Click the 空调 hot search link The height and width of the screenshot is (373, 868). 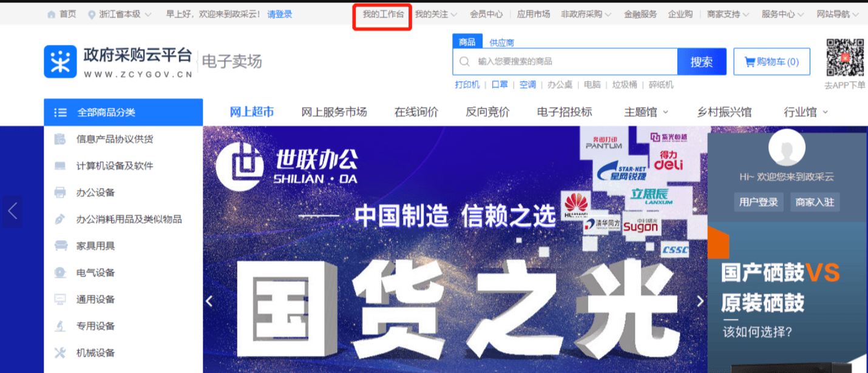(527, 84)
